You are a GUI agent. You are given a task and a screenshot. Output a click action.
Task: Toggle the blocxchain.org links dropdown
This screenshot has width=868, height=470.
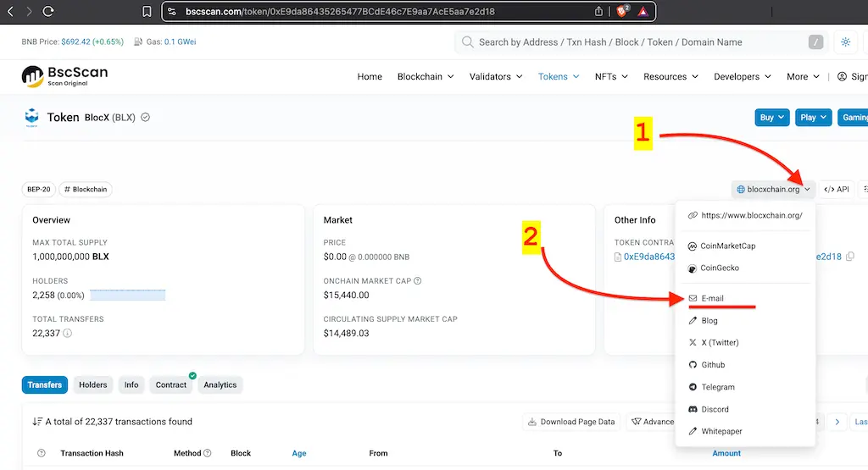point(773,189)
